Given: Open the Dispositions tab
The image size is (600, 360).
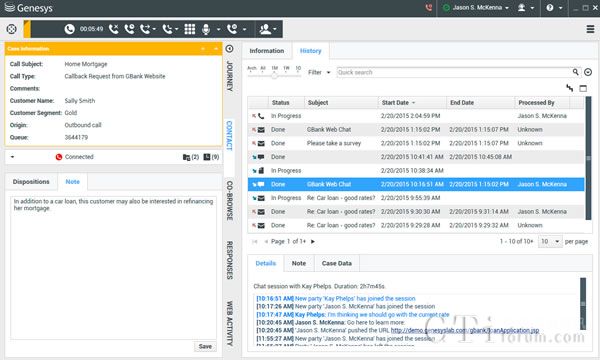Looking at the screenshot, I should coord(31,182).
